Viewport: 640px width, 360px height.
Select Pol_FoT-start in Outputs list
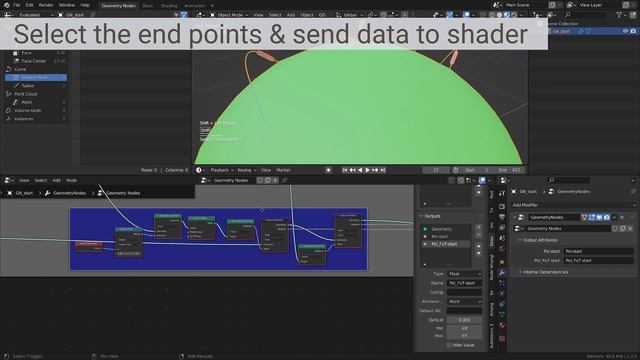445,244
